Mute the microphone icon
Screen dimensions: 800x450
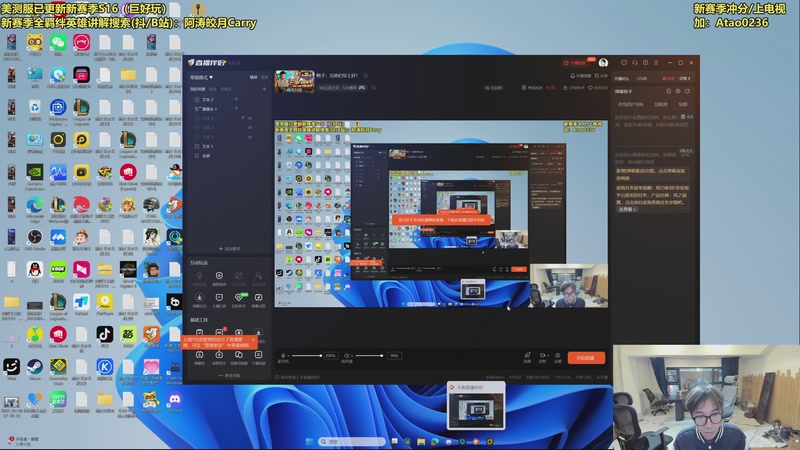[283, 356]
